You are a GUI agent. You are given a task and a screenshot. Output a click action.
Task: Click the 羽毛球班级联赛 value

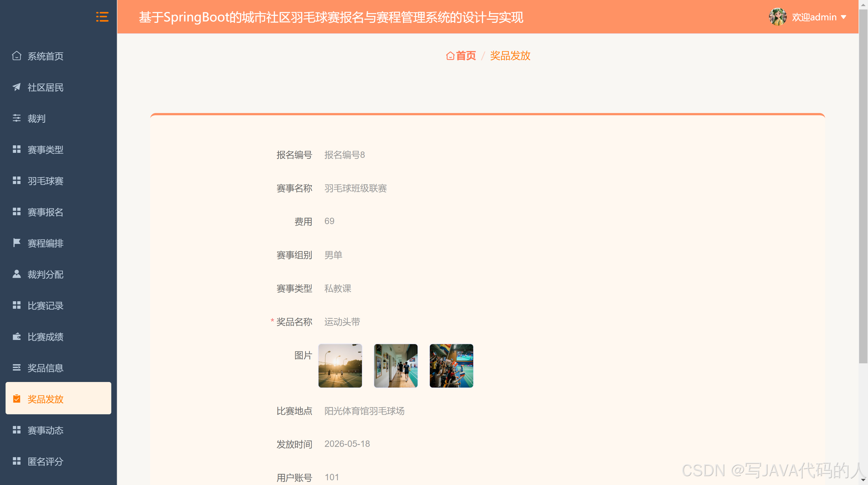coord(356,188)
